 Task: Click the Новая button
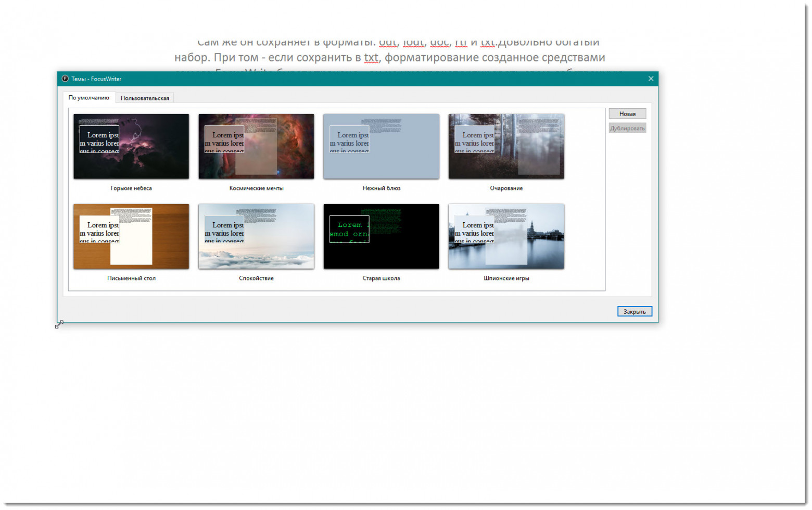(627, 113)
